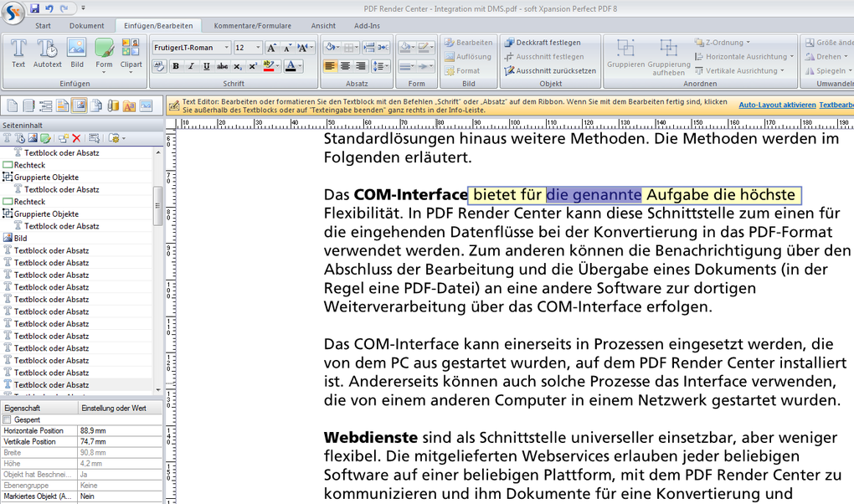The height and width of the screenshot is (504, 854).
Task: Apply italic formatting
Action: click(191, 66)
